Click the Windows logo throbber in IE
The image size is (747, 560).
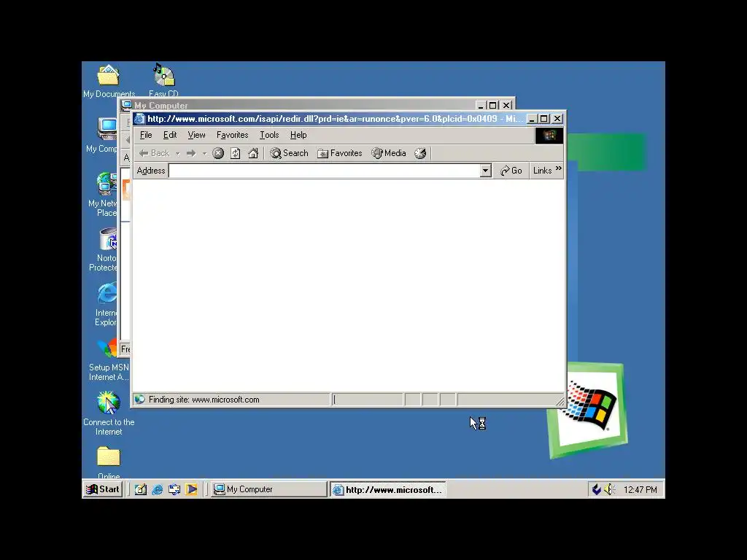click(549, 136)
